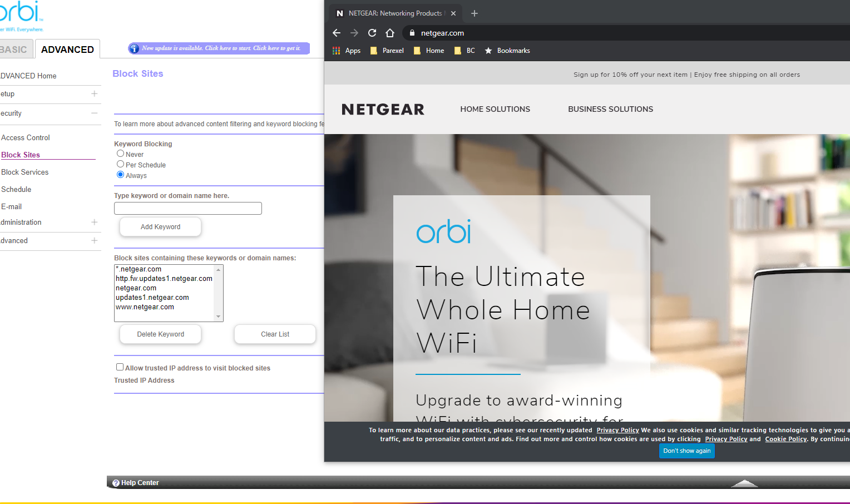Image resolution: width=850 pixels, height=504 pixels.
Task: Click the blue info icon on update banner
Action: click(x=134, y=48)
